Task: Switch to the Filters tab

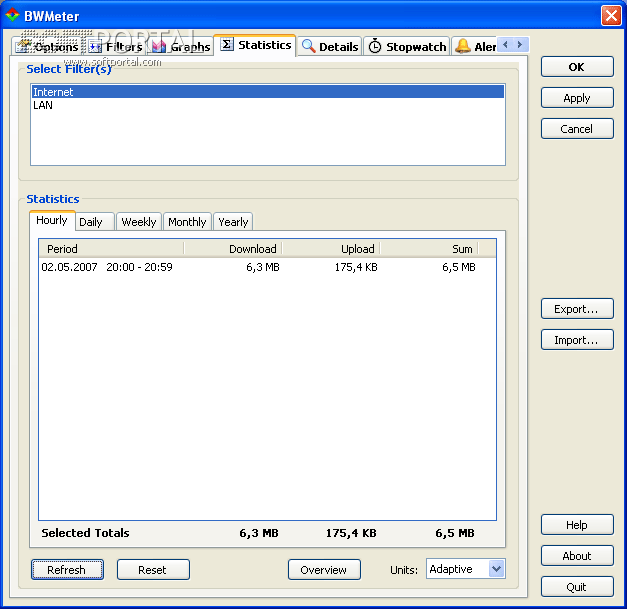Action: [116, 47]
